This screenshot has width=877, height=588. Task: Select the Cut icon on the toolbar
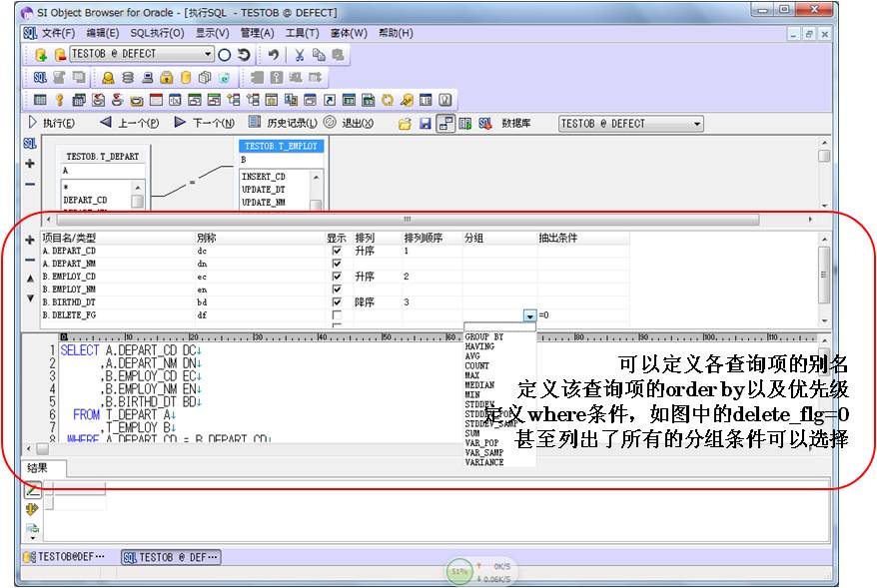300,54
